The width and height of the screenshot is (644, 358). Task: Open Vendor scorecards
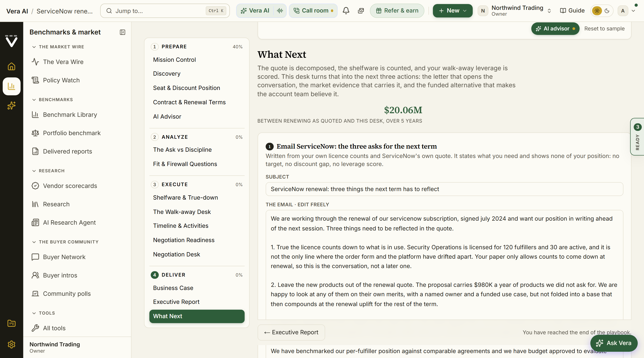70,186
